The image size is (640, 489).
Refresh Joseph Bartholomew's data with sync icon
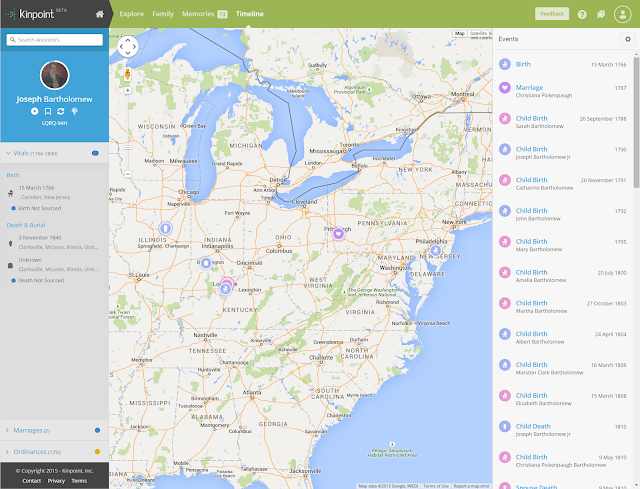(61, 111)
